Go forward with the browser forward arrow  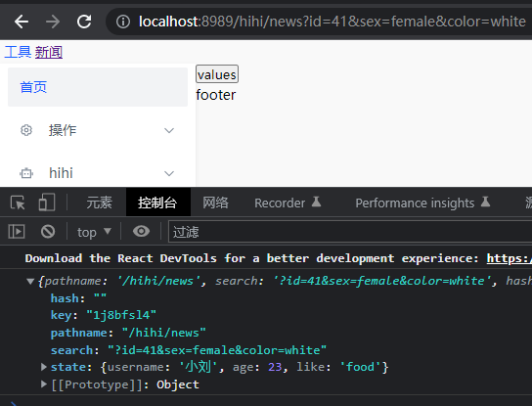[52, 22]
